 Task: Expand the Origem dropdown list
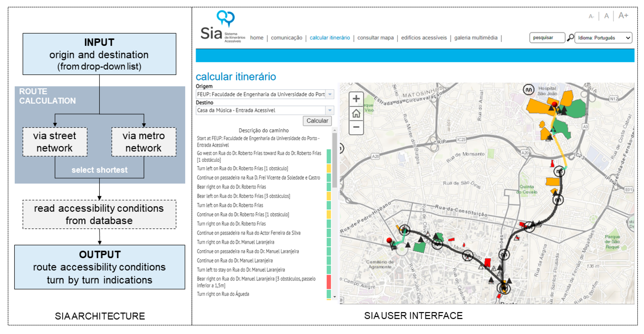tap(330, 94)
